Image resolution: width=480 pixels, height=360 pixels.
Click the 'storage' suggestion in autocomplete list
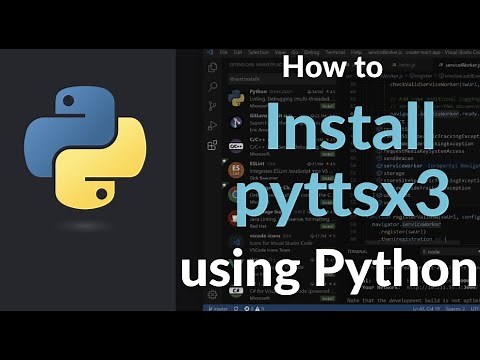click(394, 173)
